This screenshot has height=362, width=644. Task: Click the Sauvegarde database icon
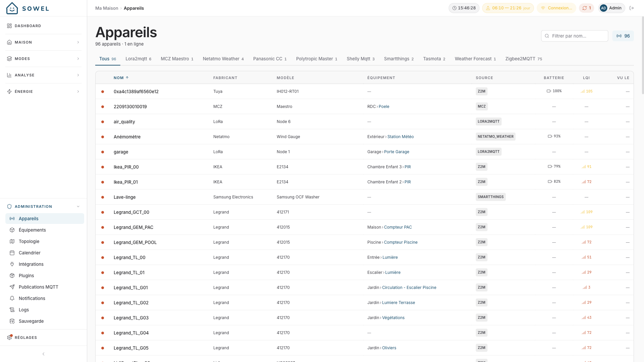click(12, 321)
